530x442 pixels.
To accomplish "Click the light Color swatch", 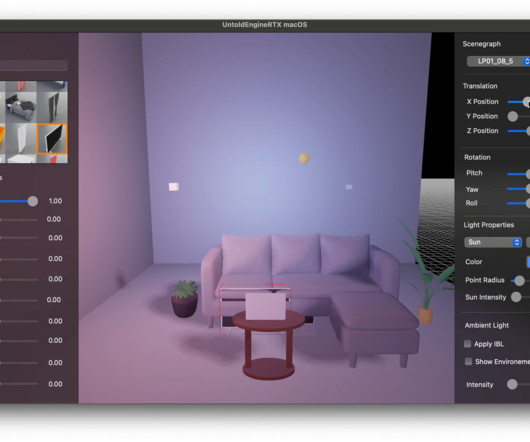I will pyautogui.click(x=528, y=262).
